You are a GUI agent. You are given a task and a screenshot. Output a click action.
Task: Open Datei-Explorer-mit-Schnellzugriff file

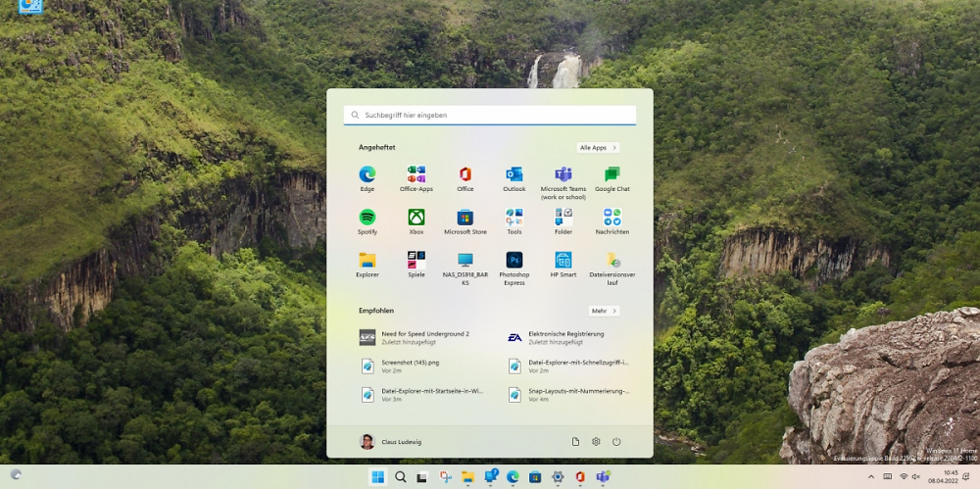568,367
